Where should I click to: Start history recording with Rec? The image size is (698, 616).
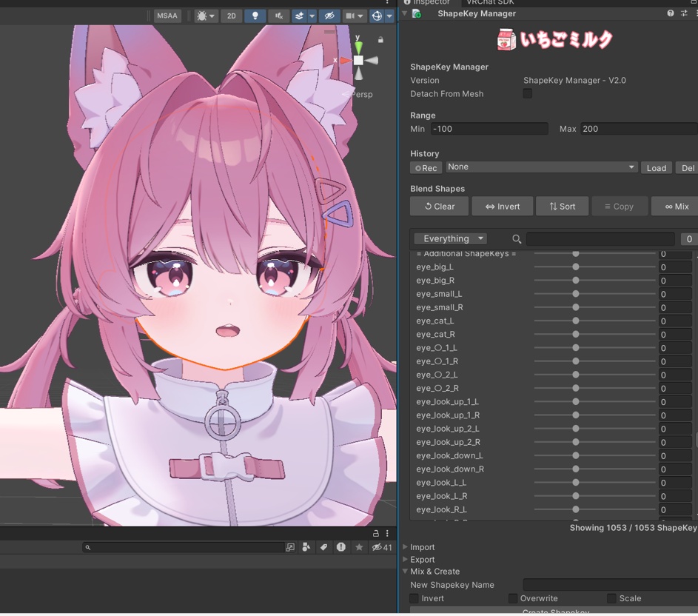click(426, 168)
